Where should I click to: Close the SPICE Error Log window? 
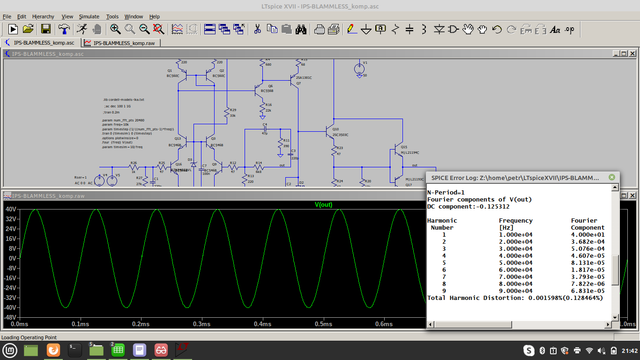tap(611, 177)
